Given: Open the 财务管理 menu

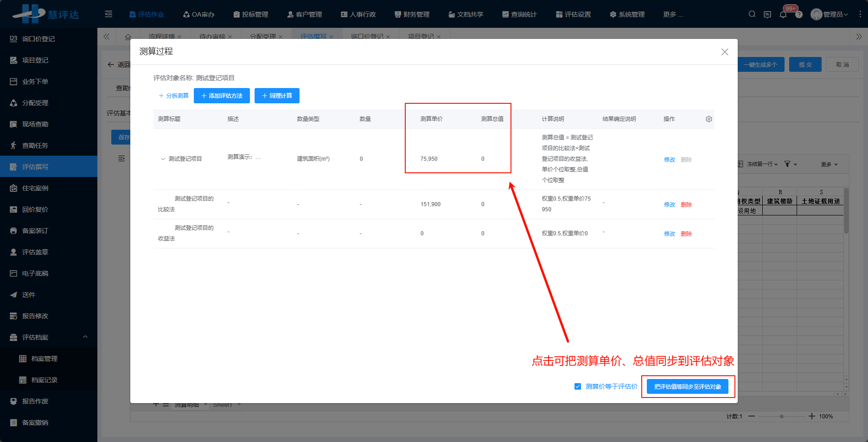Looking at the screenshot, I should coord(412,14).
